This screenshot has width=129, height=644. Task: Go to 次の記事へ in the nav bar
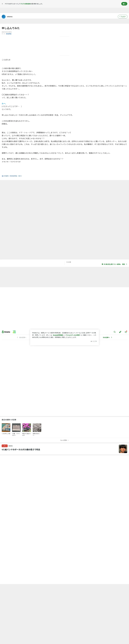click(x=107, y=337)
